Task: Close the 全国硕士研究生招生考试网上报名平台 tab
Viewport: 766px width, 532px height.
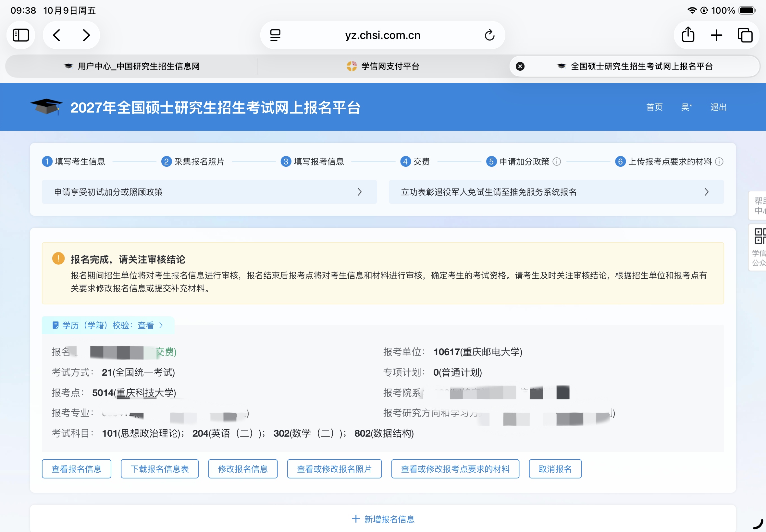Action: tap(520, 66)
